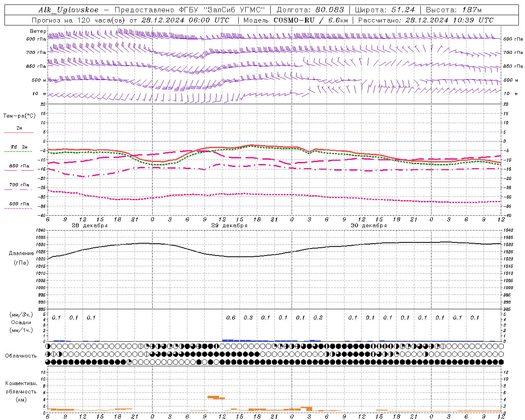Screen dimensions: 525x420
Task: Click the Модель COSMO-RU / 6.6км text
Action: coord(296,20)
